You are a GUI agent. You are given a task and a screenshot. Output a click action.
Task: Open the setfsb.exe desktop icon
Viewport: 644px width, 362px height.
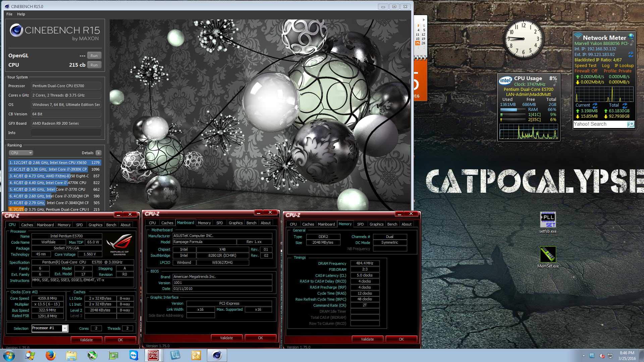tap(548, 220)
